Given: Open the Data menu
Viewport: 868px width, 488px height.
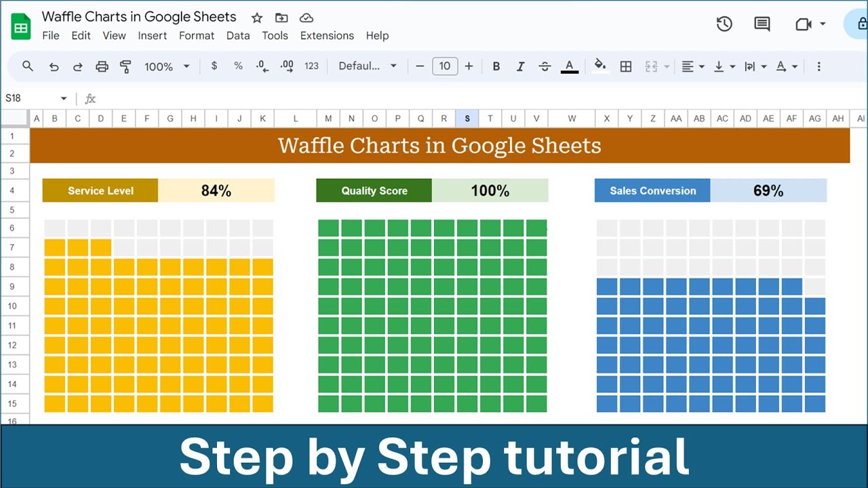Looking at the screenshot, I should point(238,35).
